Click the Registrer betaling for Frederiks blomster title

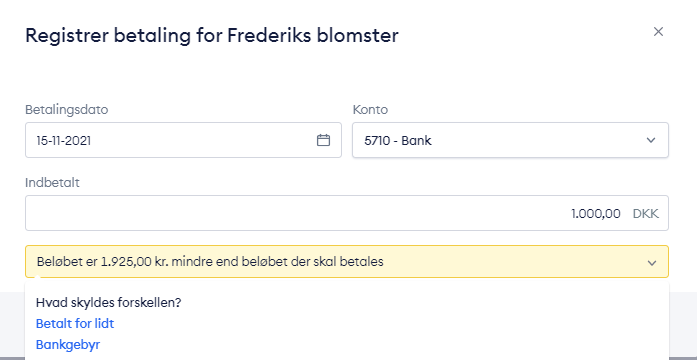(x=212, y=36)
